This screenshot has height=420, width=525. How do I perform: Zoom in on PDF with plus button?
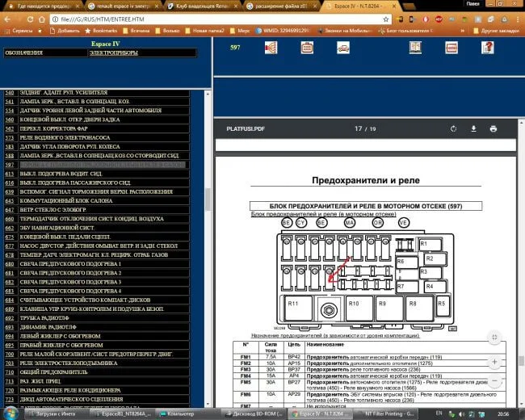[493, 362]
